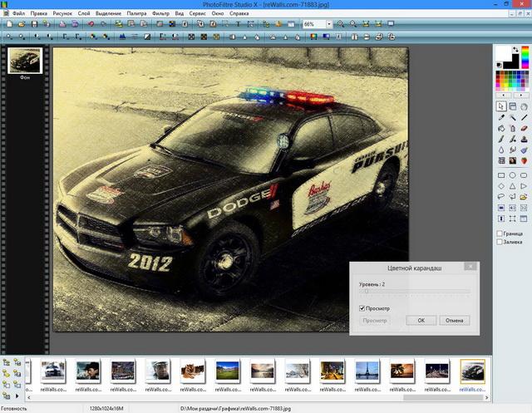
Task: Click the palette next colors arrow
Action: tap(521, 96)
